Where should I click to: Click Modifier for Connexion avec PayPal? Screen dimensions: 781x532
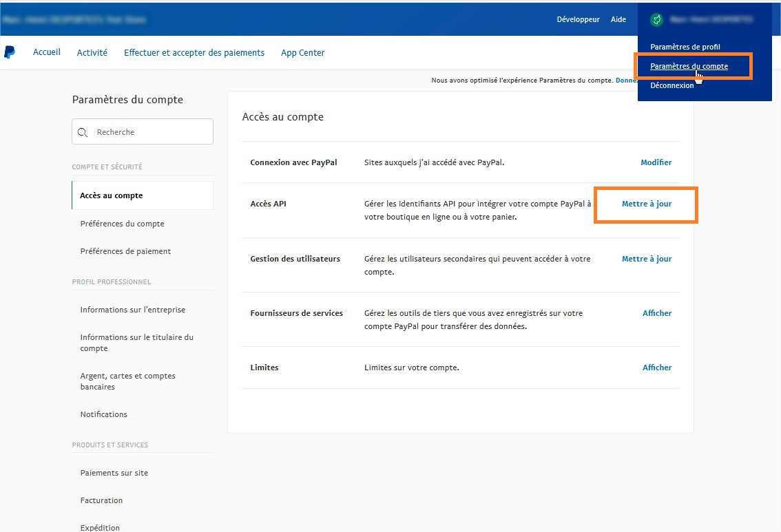click(655, 162)
